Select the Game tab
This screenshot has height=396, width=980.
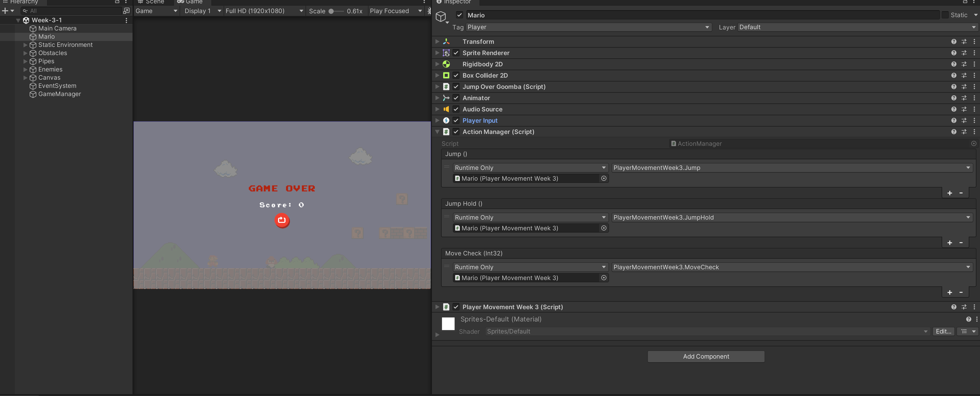pos(190,2)
